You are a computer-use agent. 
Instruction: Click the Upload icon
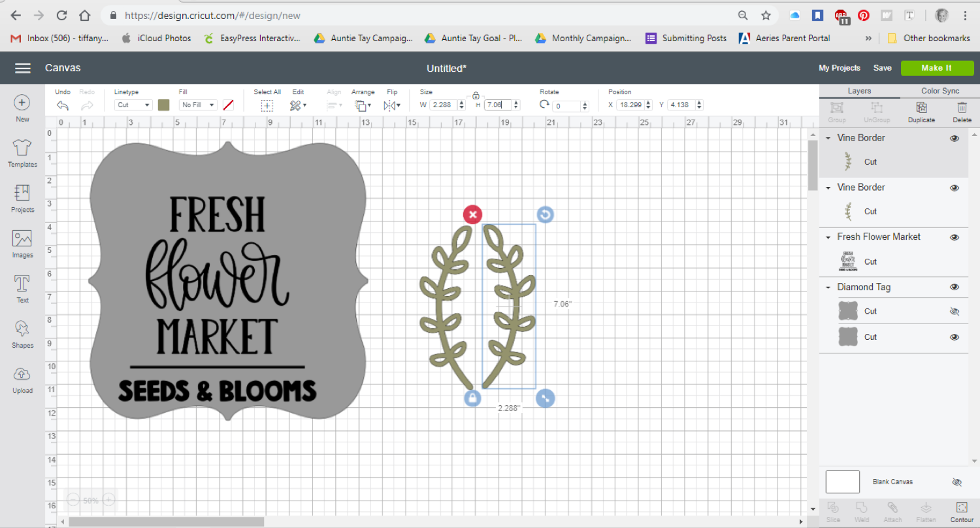click(22, 378)
